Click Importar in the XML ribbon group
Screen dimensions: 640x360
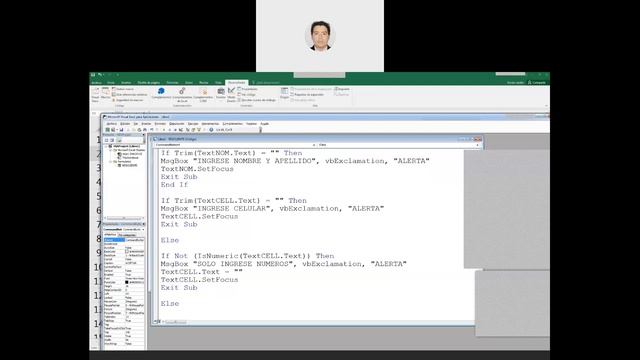click(342, 89)
